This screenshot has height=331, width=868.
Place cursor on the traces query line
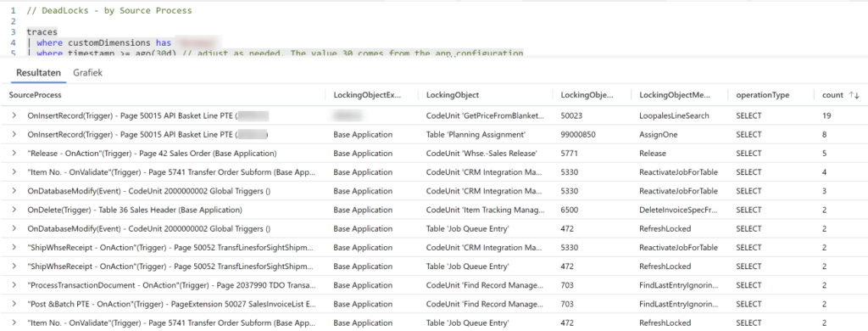pos(42,32)
